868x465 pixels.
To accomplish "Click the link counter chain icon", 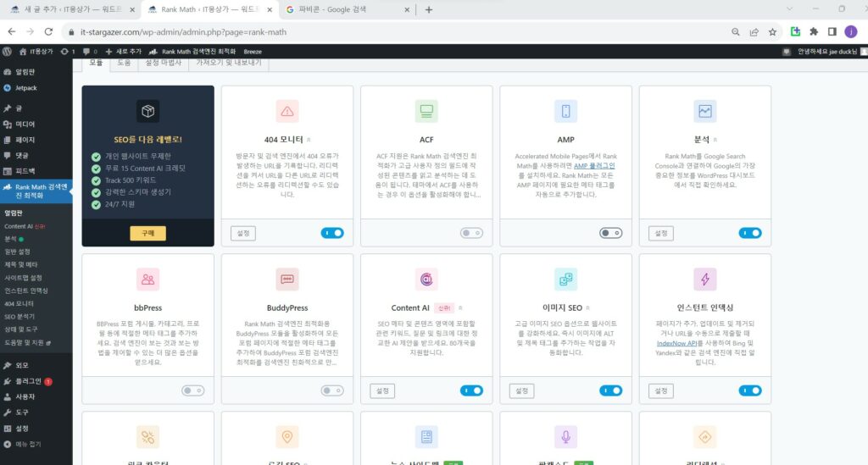I will point(147,437).
